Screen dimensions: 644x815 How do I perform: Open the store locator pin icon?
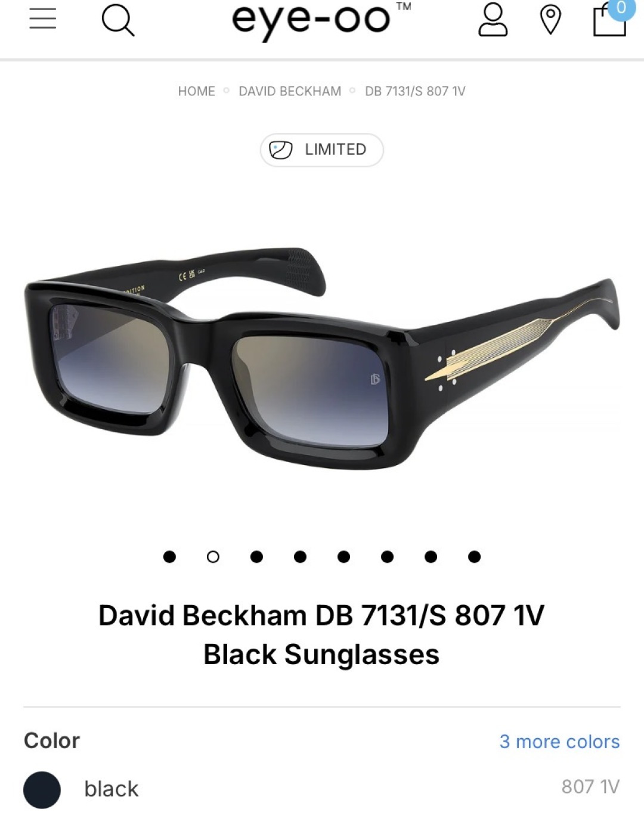coord(550,20)
